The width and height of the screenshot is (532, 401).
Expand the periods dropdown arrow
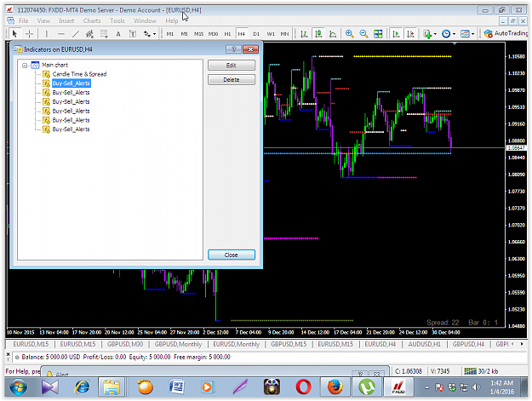pyautogui.click(x=455, y=34)
